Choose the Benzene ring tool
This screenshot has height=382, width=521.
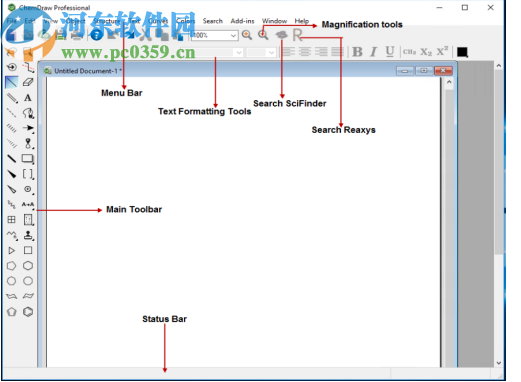click(x=28, y=312)
